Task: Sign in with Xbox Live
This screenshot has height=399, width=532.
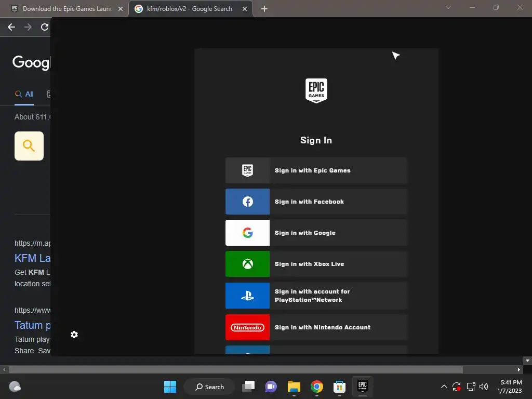Action: point(316,264)
